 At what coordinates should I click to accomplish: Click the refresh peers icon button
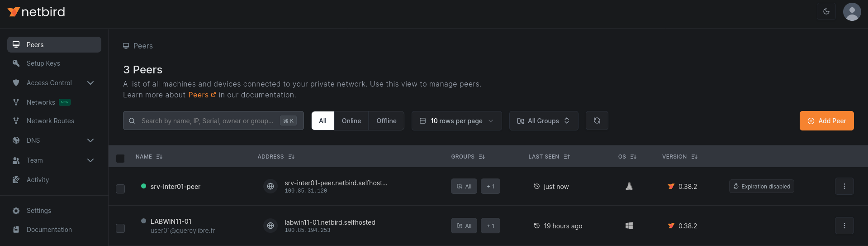597,121
